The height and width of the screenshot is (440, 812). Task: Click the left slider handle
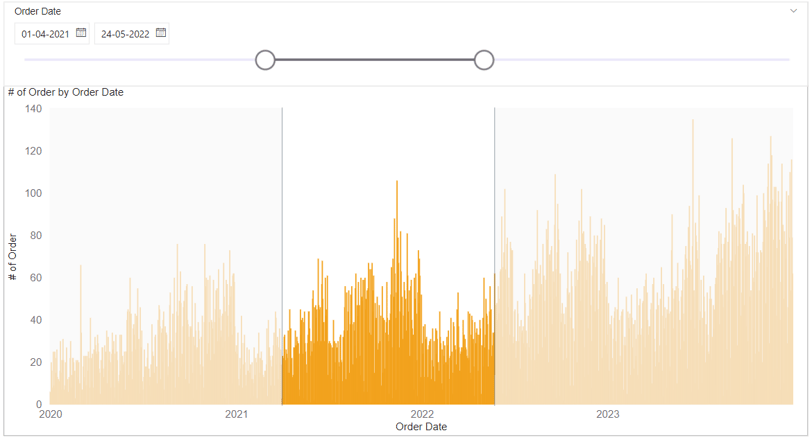point(265,60)
